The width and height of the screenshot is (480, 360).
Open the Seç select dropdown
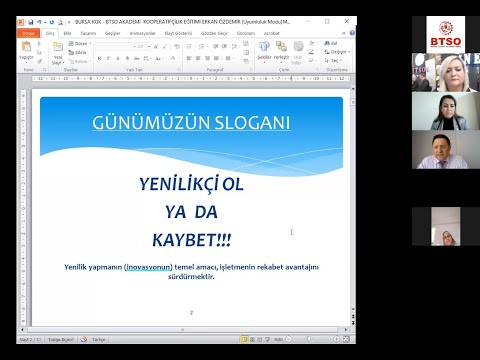333,61
